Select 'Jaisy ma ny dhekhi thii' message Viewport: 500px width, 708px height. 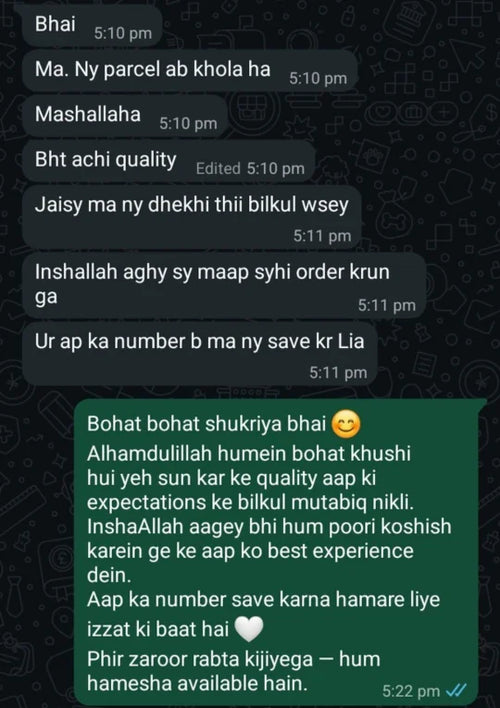(x=192, y=217)
